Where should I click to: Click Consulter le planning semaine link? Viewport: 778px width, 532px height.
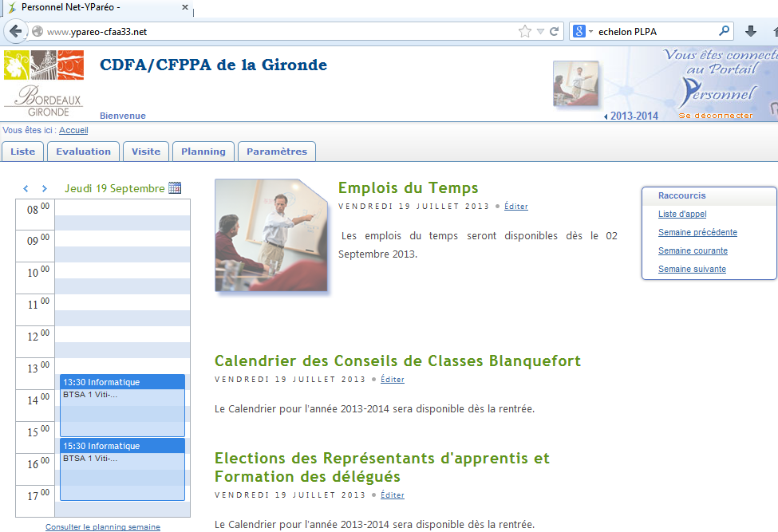tap(103, 527)
